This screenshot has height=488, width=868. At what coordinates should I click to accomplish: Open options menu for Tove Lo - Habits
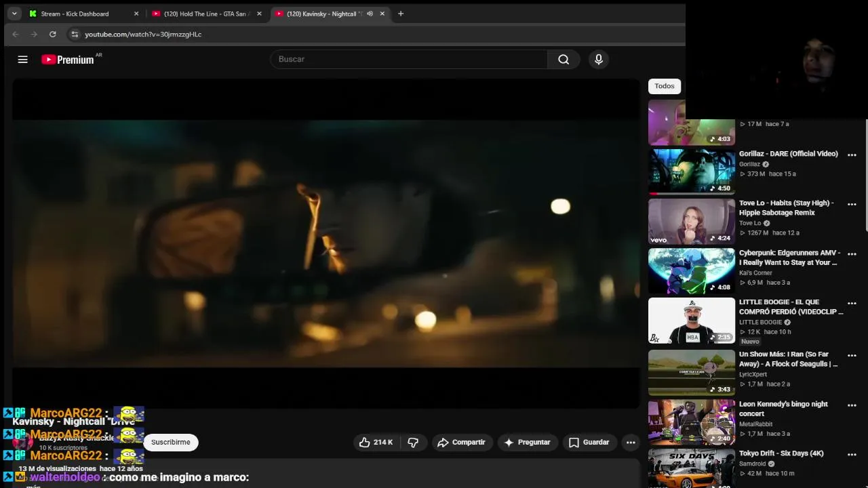pyautogui.click(x=852, y=205)
